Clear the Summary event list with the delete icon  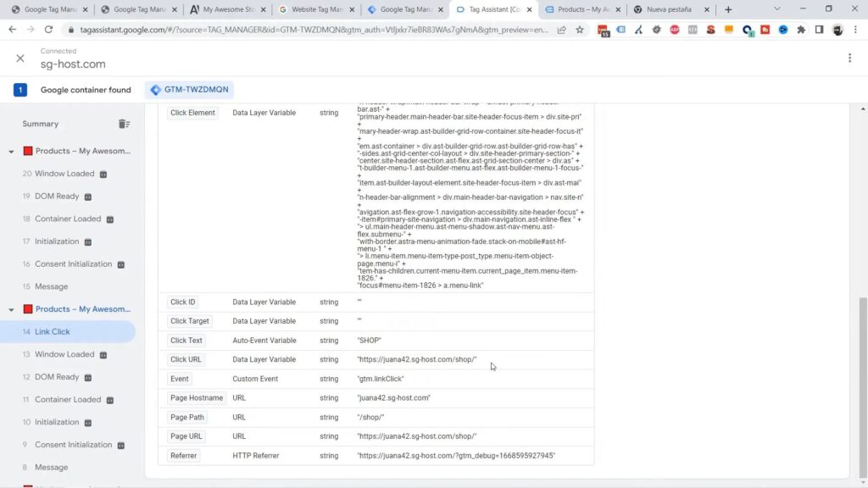(x=124, y=124)
